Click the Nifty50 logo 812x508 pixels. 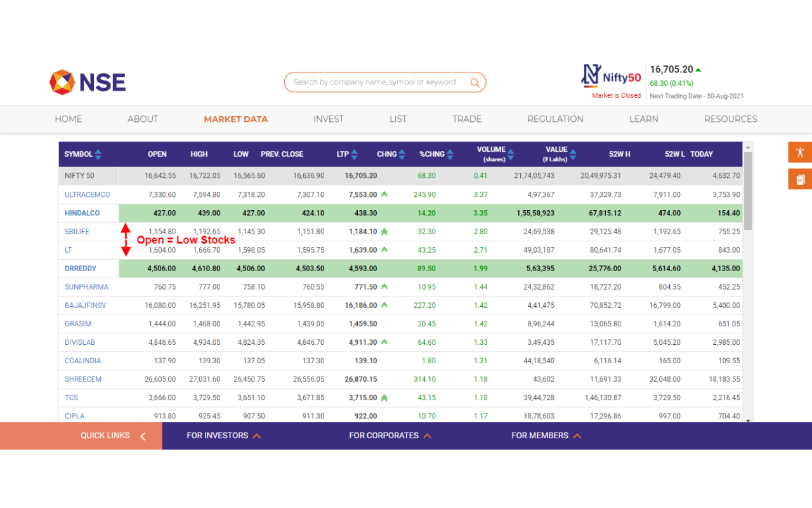click(610, 76)
